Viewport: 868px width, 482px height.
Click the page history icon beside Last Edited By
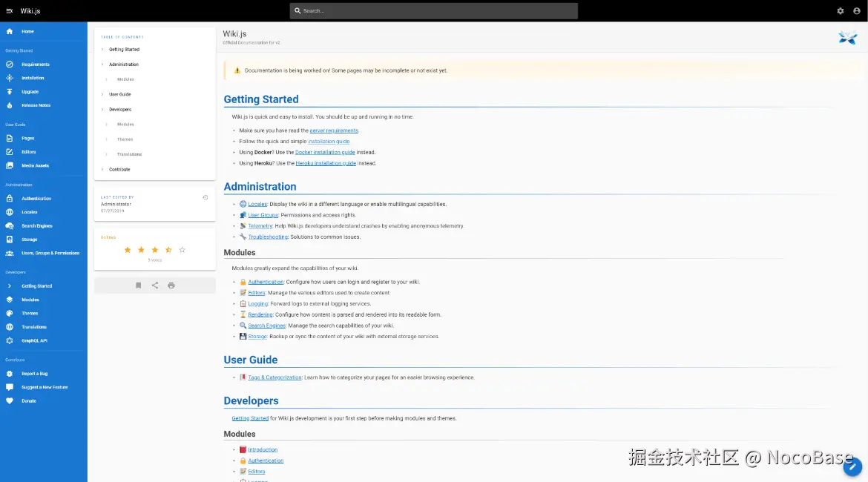[206, 197]
